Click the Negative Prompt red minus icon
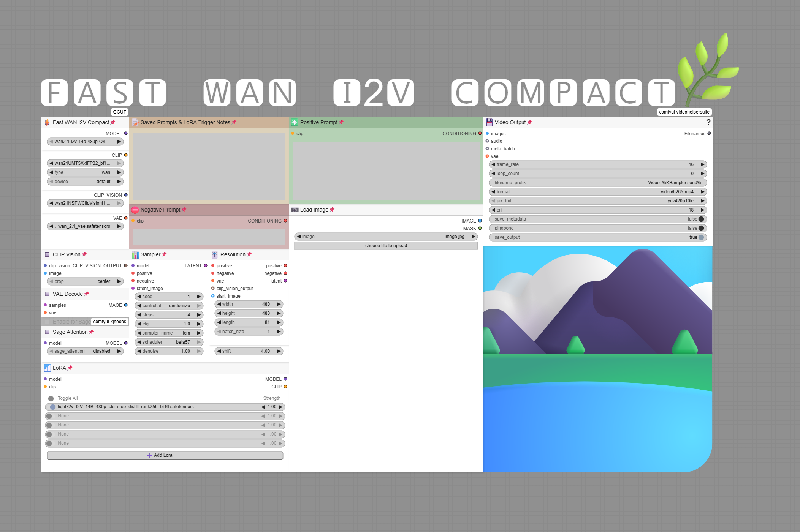The width and height of the screenshot is (800, 532). (x=135, y=210)
